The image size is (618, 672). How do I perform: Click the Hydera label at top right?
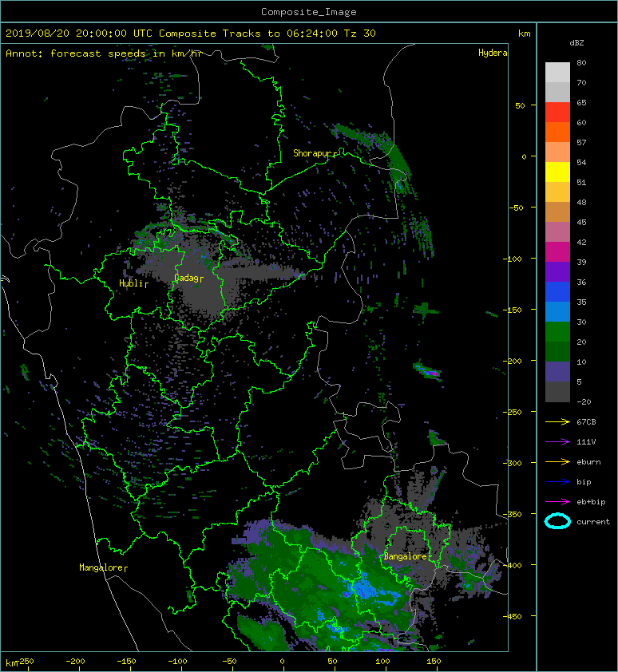click(x=493, y=53)
